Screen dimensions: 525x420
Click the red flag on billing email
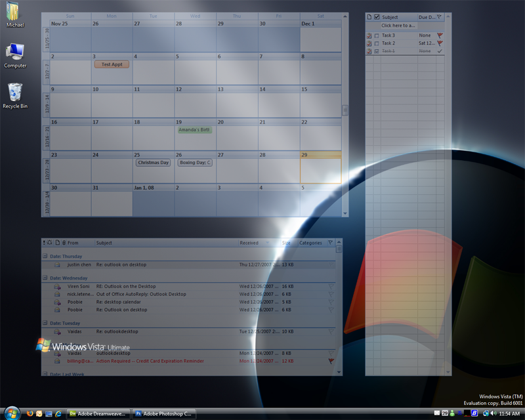point(331,361)
